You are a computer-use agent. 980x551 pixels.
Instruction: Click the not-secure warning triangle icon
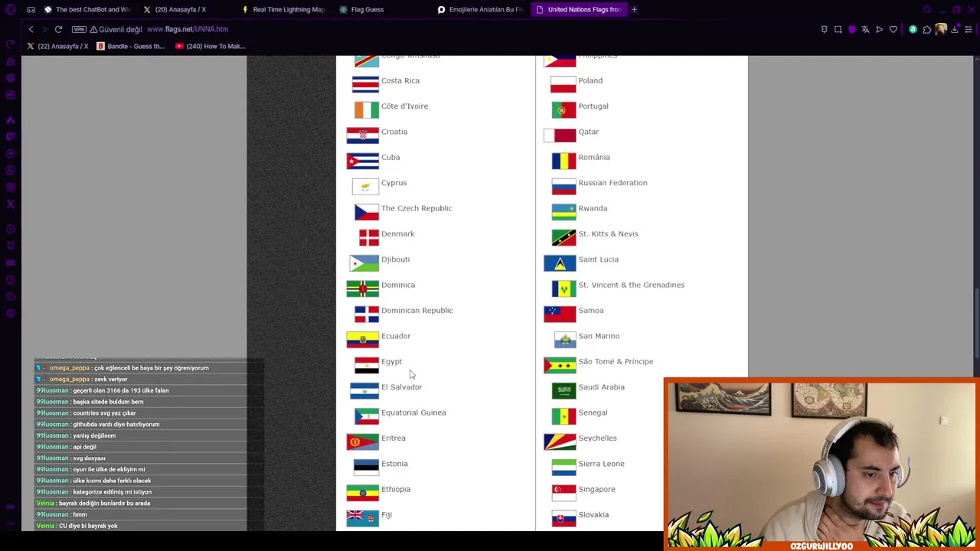pyautogui.click(x=93, y=29)
